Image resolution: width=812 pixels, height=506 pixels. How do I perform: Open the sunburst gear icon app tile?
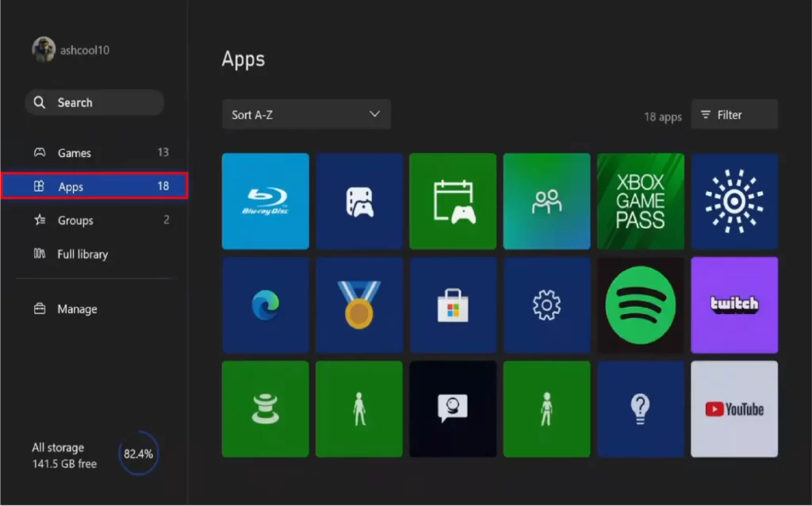tap(734, 201)
